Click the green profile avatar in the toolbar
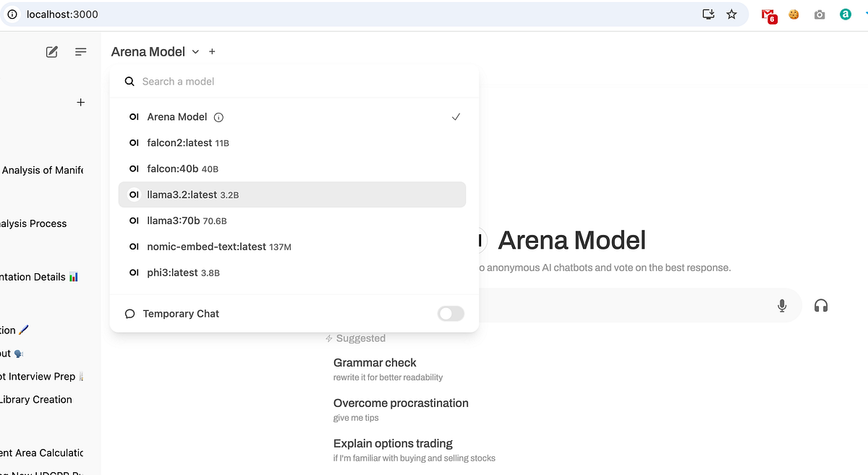This screenshot has width=868, height=475. 845,14
